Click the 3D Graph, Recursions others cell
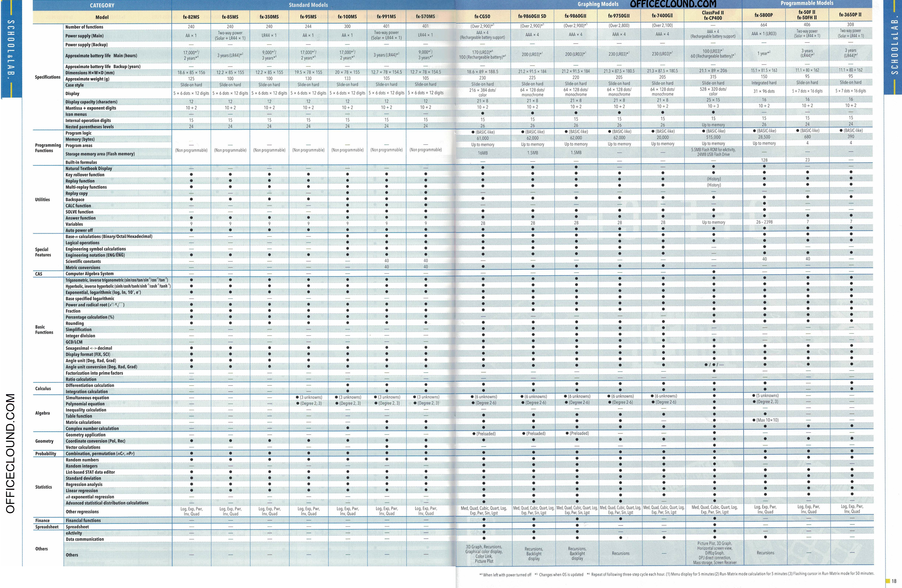 click(484, 554)
